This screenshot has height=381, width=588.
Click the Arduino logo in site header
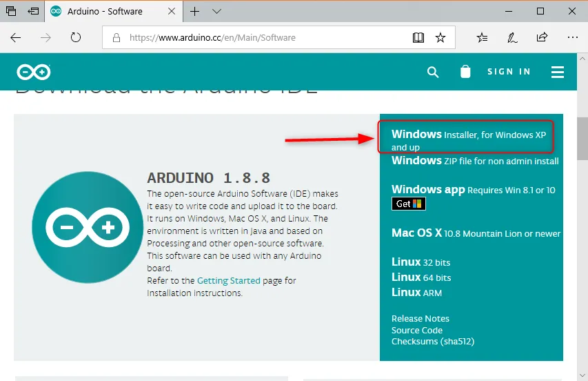[33, 72]
